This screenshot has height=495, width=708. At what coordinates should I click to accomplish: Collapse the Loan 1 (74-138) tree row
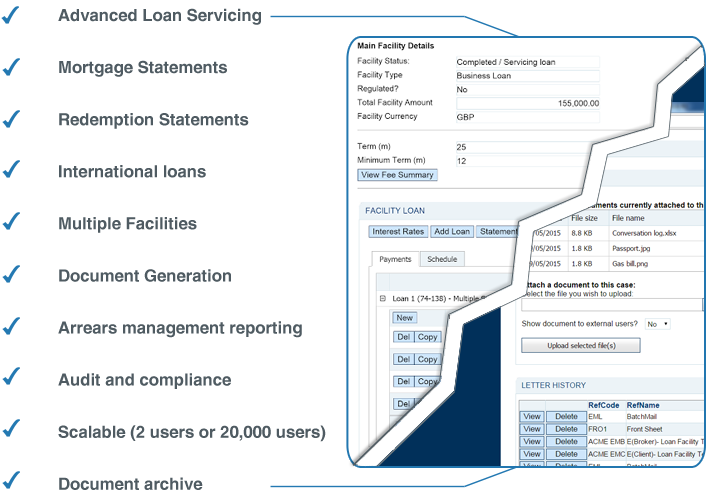tap(383, 299)
